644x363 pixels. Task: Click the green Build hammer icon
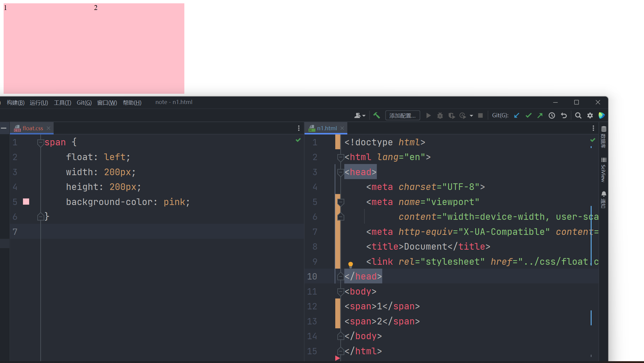[377, 115]
